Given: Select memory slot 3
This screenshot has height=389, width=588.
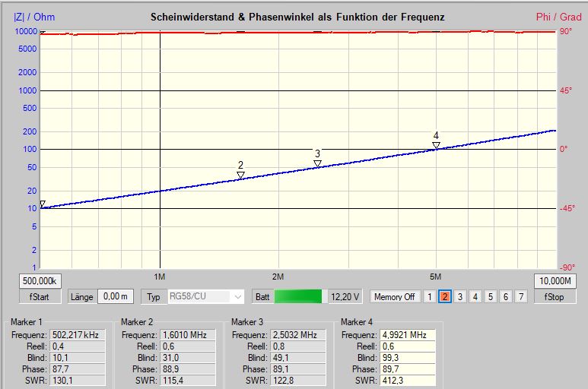Looking at the screenshot, I should tap(460, 297).
